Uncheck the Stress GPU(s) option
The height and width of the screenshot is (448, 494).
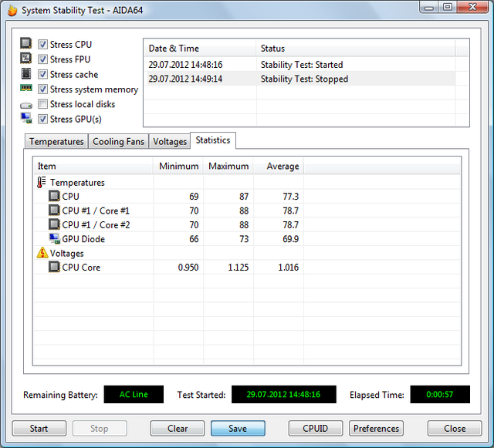click(43, 119)
